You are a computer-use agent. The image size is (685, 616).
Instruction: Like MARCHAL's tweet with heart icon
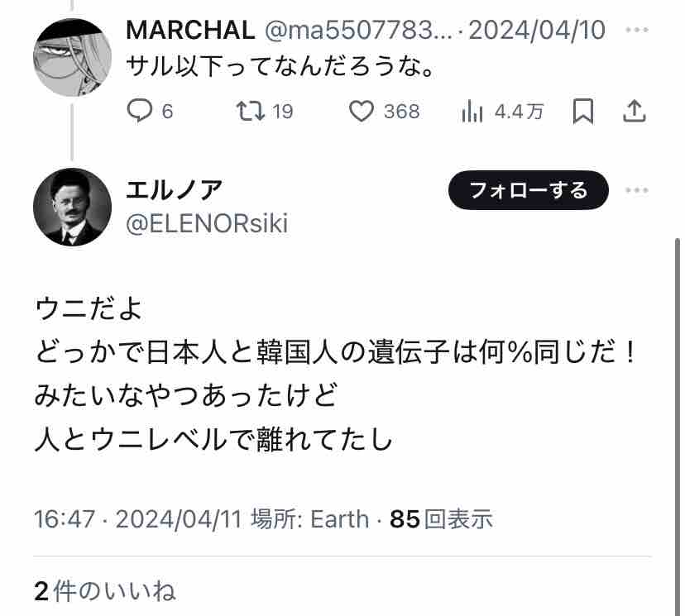click(x=384, y=111)
